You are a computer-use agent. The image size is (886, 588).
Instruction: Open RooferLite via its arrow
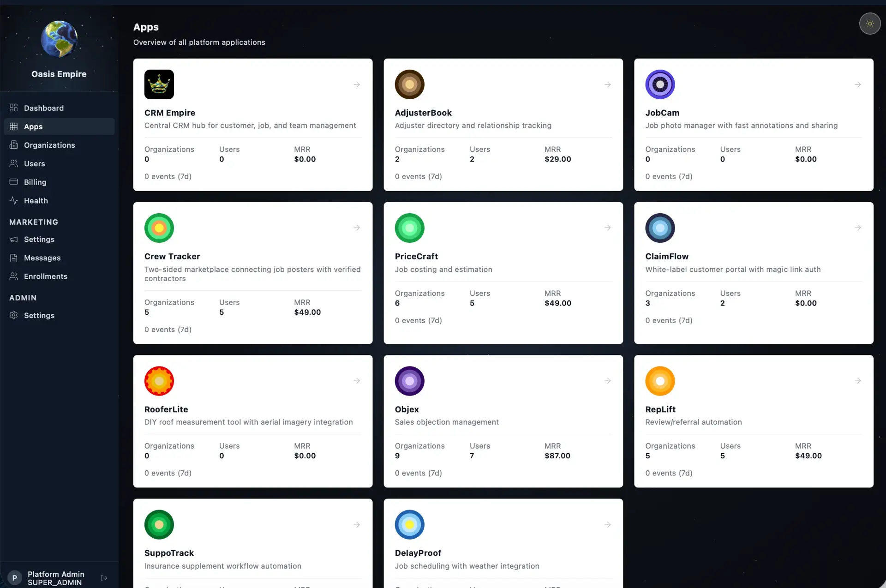tap(357, 381)
